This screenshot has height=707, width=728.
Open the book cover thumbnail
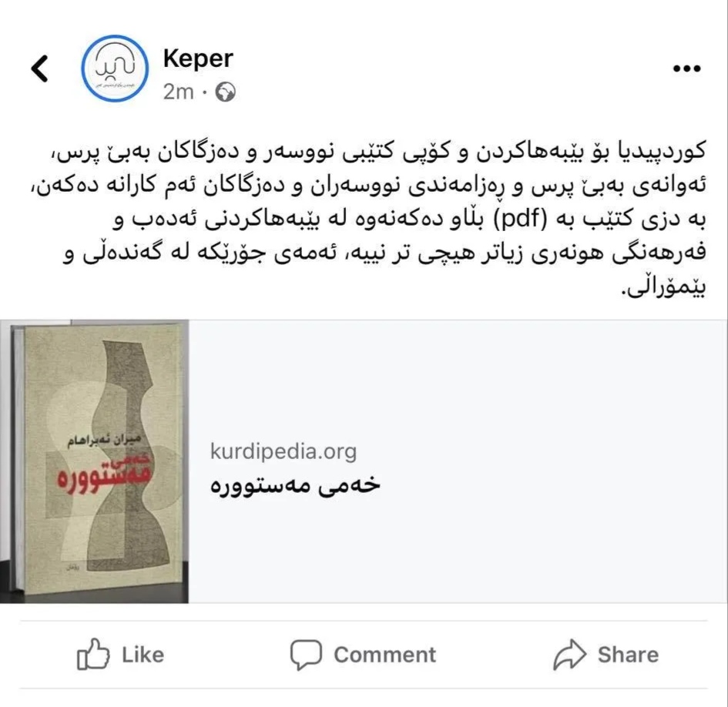click(94, 461)
